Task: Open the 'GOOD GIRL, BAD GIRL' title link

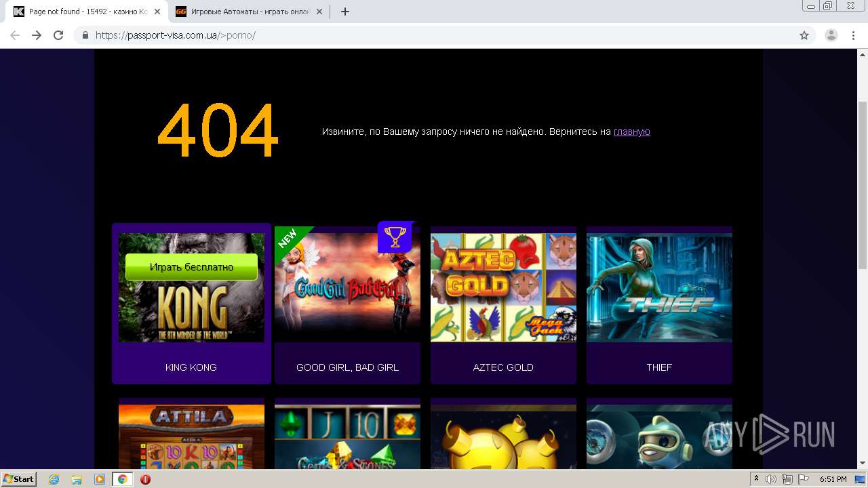Action: pyautogui.click(x=347, y=367)
